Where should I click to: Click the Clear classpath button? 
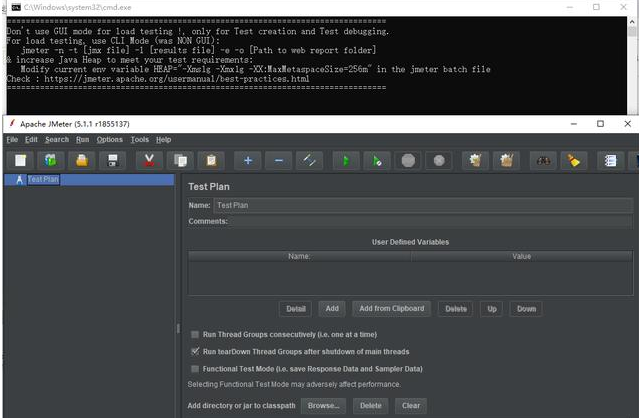pos(411,406)
